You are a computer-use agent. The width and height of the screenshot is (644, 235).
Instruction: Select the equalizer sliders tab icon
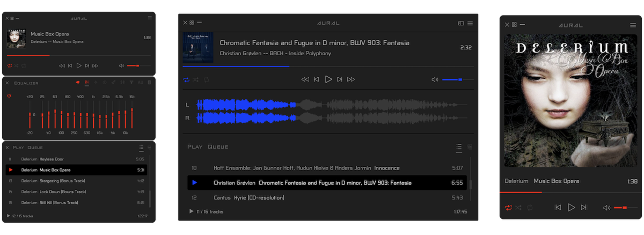(87, 83)
